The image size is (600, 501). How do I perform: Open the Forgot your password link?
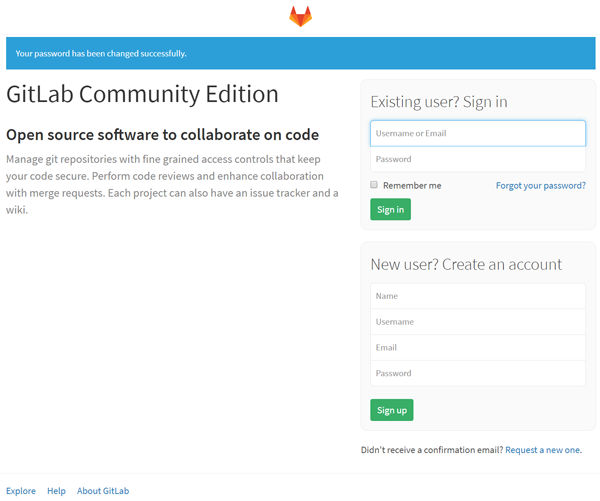pyautogui.click(x=541, y=186)
